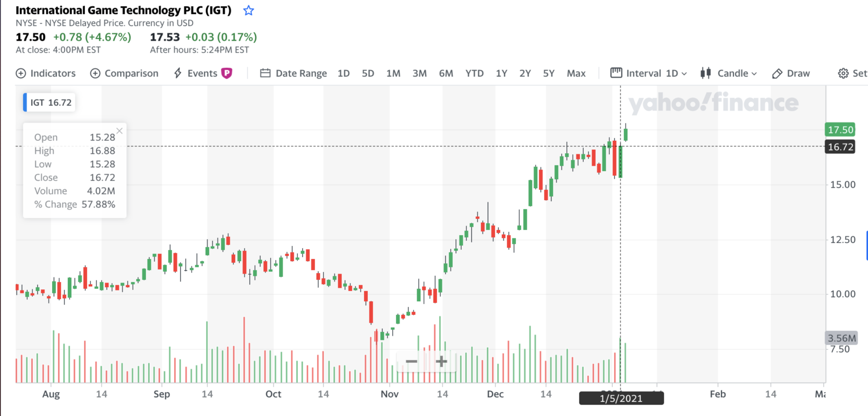Expand the Interval 1D dropdown
Image resolution: width=868 pixels, height=416 pixels.
point(649,73)
